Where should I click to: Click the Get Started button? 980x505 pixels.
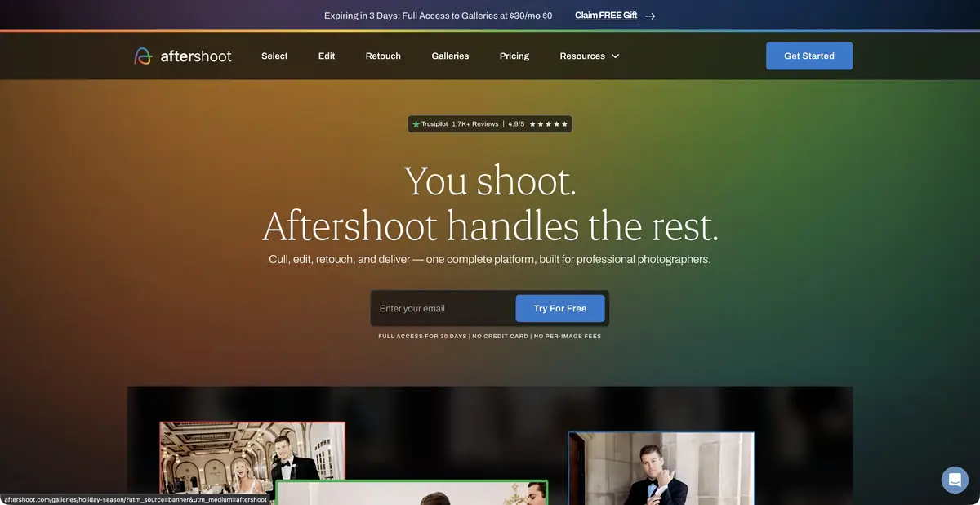(x=809, y=56)
